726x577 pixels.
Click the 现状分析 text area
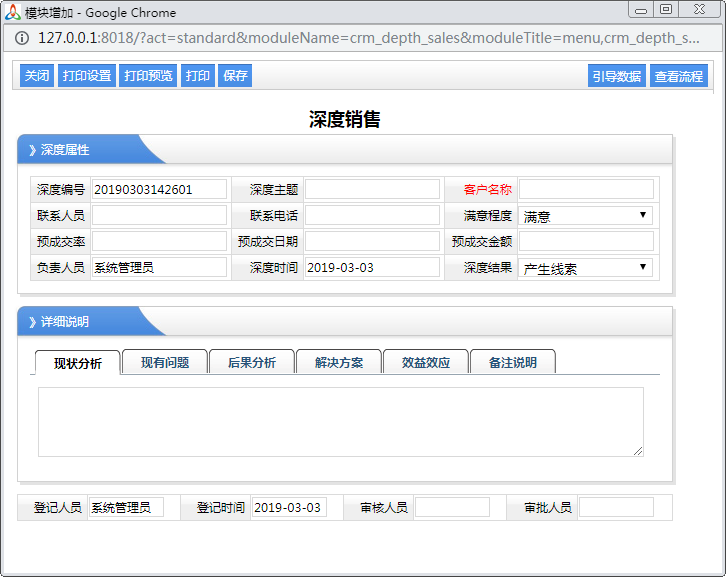tap(340, 422)
